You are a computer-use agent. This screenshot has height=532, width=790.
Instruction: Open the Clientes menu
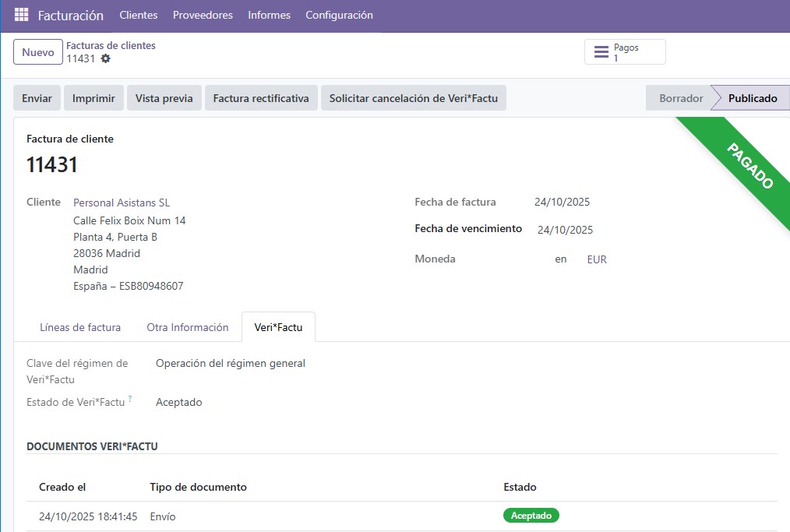[x=138, y=15]
